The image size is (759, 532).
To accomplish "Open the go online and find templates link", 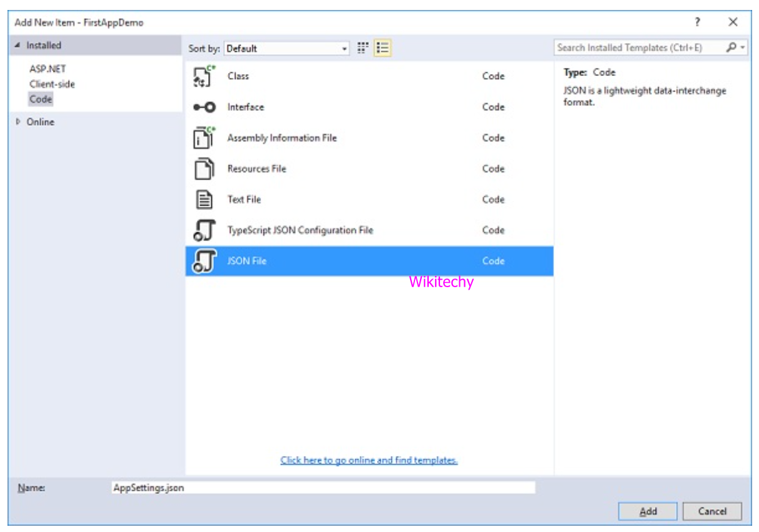I will click(x=369, y=460).
